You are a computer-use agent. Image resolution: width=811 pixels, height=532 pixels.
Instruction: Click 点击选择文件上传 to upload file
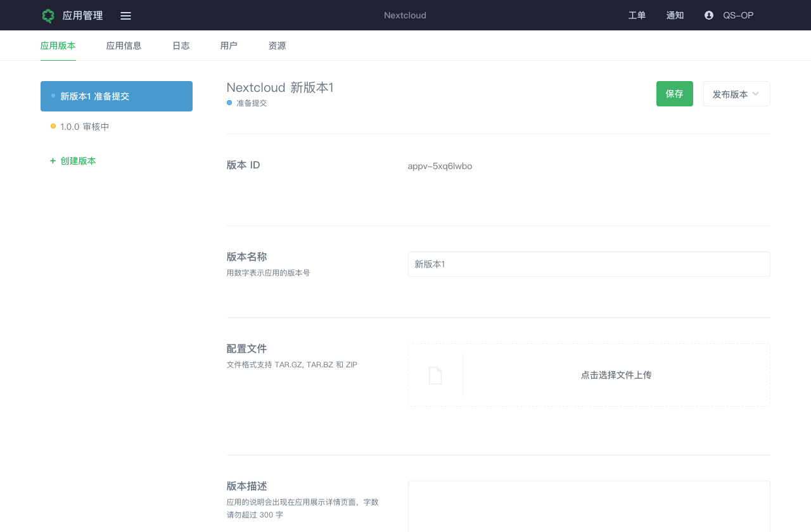click(616, 375)
